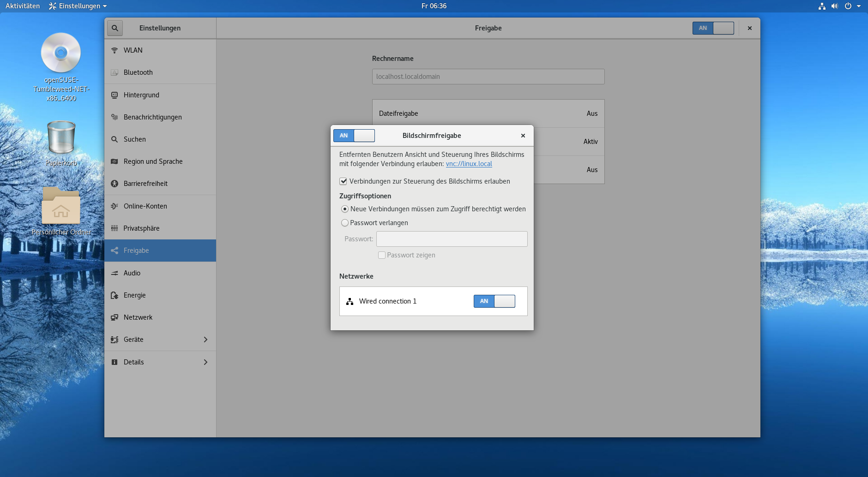868x477 pixels.
Task: Follow the vnc://linux.local link
Action: click(469, 164)
